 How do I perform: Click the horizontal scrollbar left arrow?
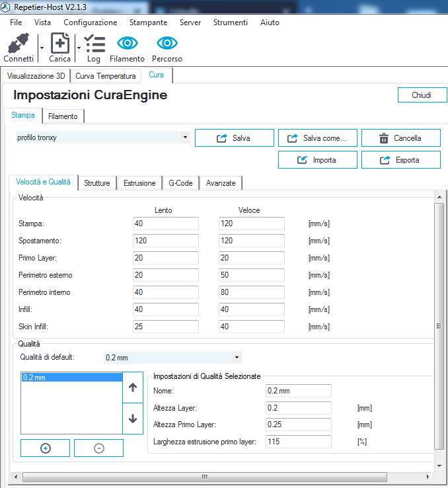click(x=16, y=477)
